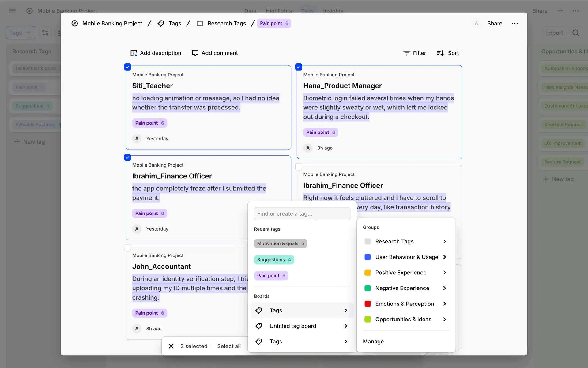Open the Sort options
This screenshot has height=368, width=588.
tap(447, 53)
